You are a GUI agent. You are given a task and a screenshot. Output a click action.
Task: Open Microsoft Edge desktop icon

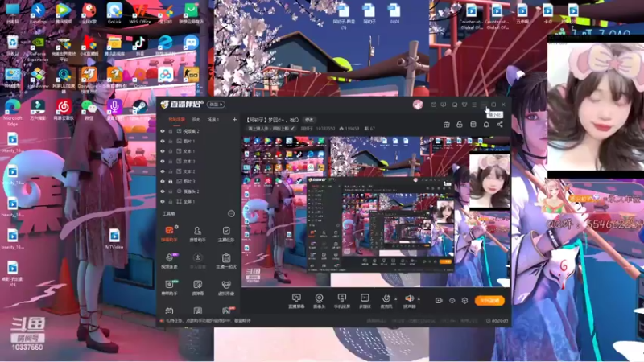pyautogui.click(x=12, y=112)
